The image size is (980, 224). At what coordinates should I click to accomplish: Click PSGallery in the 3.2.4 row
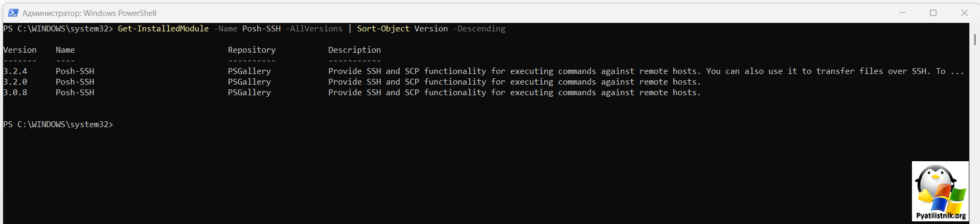pyautogui.click(x=249, y=71)
